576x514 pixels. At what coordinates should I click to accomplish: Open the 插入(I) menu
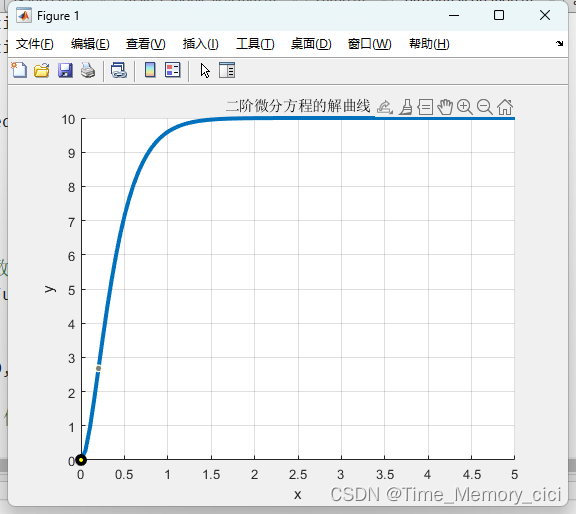[x=201, y=44]
